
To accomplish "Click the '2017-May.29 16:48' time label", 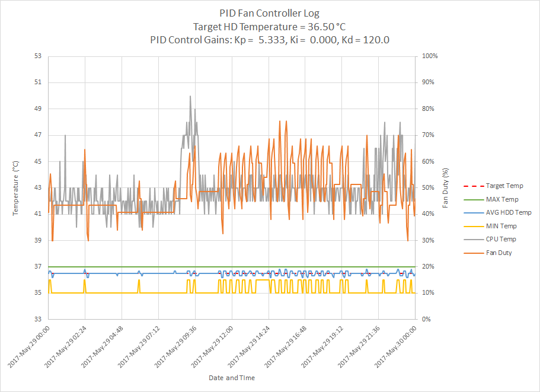I will (286, 346).
